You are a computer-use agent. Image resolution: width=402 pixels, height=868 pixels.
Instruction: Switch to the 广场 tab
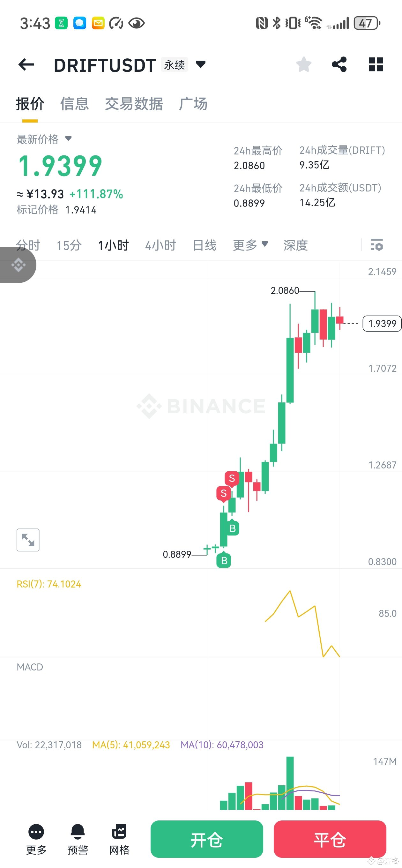point(193,104)
